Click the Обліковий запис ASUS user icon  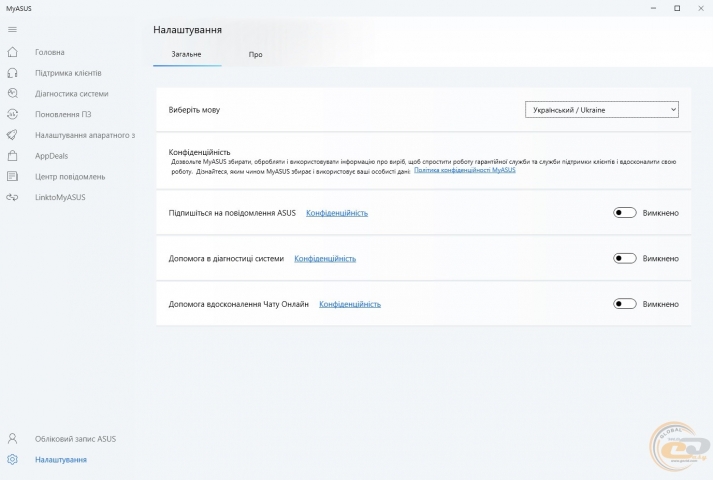click(12, 439)
